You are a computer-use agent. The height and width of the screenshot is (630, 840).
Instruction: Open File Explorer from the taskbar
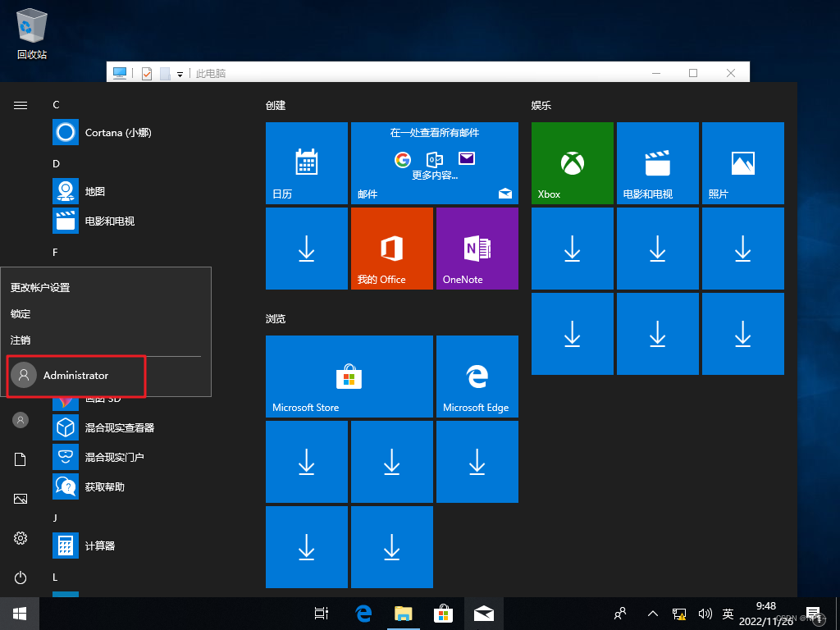[x=404, y=614]
